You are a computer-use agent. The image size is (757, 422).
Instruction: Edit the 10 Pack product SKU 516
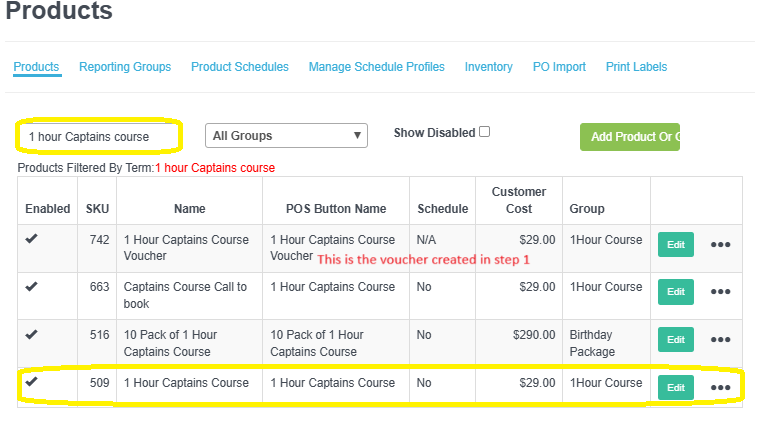(676, 339)
